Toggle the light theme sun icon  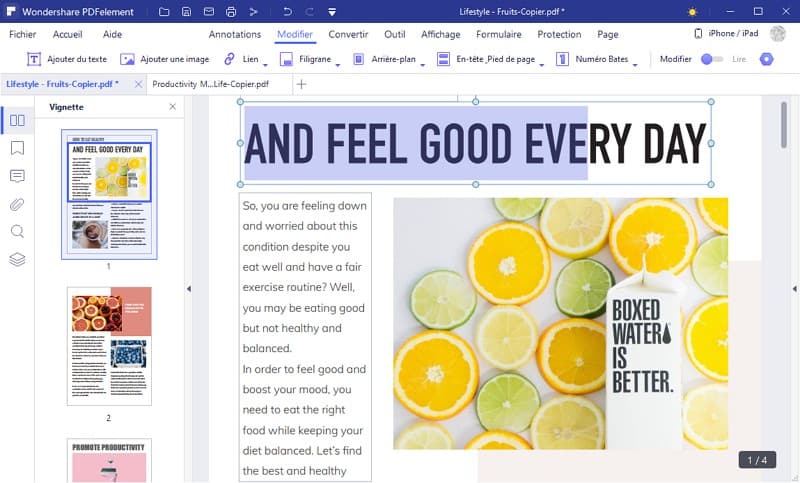coord(693,11)
